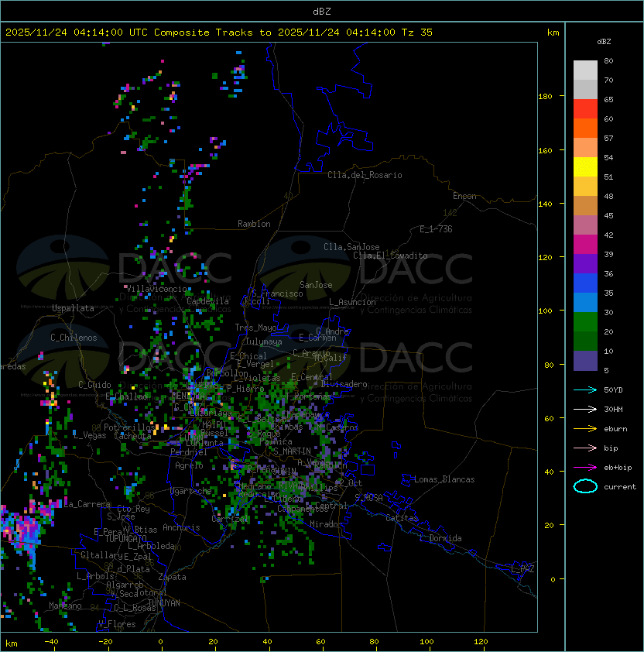
Task: Click the Ugarteche map label
Action: [x=191, y=491]
